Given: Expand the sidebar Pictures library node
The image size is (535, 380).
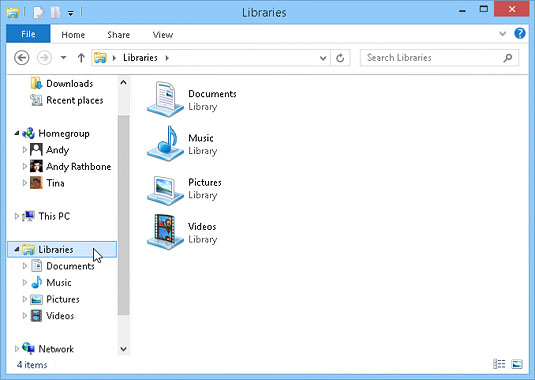Looking at the screenshot, I should [x=25, y=299].
